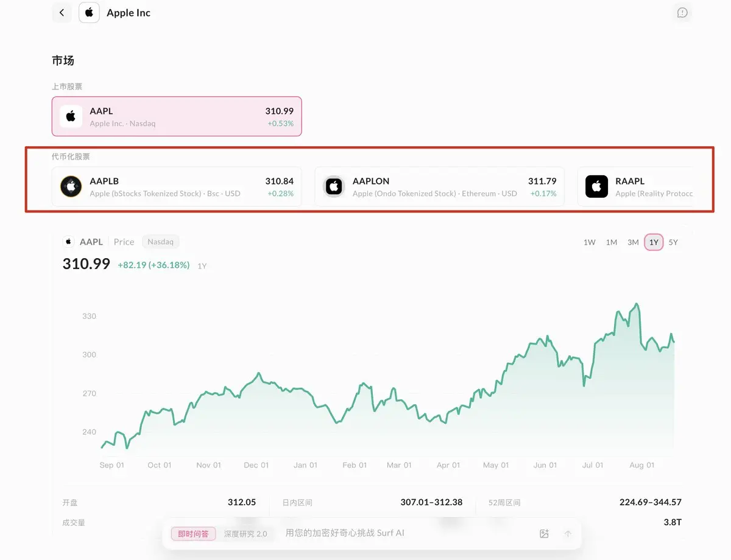Click the AAPL ticker in chart header

tap(91, 242)
